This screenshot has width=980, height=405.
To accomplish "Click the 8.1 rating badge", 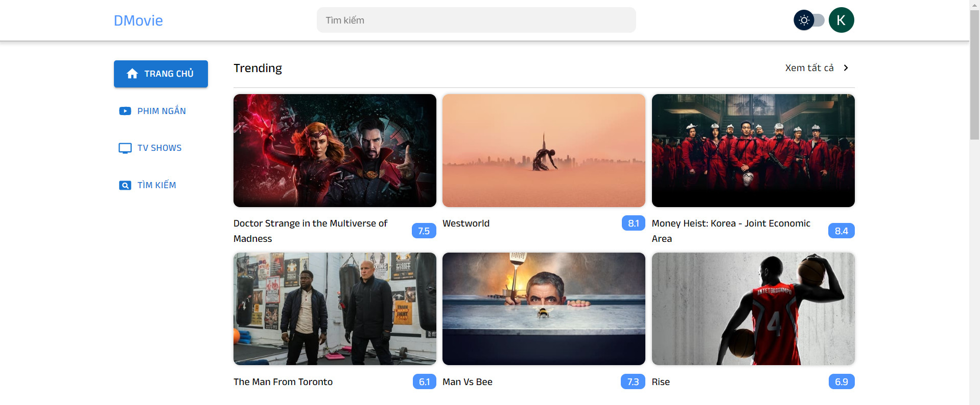I will (633, 223).
